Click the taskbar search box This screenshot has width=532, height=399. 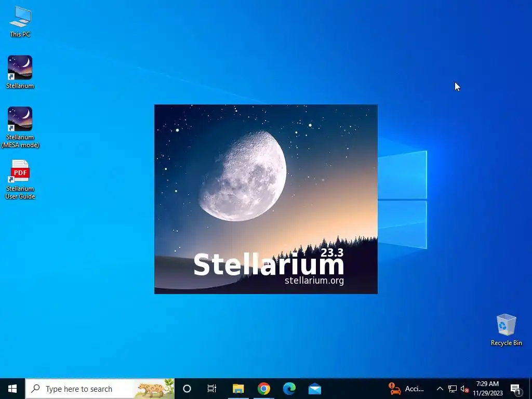point(100,389)
